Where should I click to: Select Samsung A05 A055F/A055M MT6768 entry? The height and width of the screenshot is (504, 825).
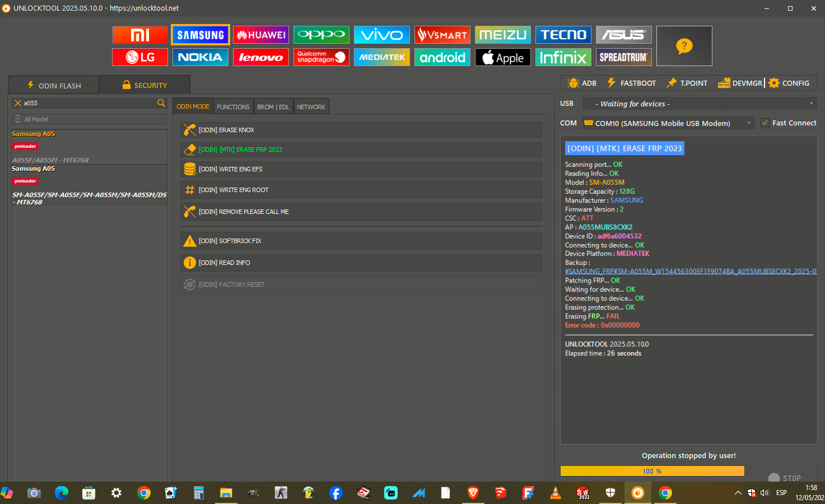(x=90, y=147)
